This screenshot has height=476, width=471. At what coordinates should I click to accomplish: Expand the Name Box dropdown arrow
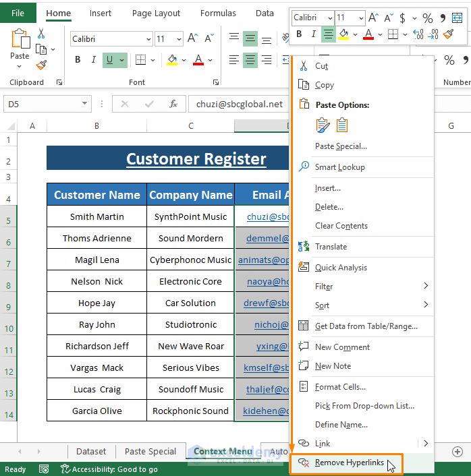(84, 104)
